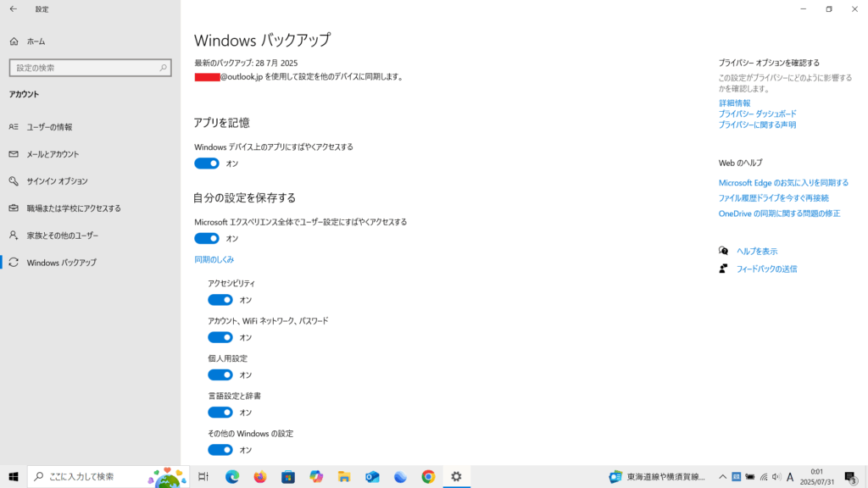
Task: Open Task View from taskbar
Action: (x=203, y=476)
